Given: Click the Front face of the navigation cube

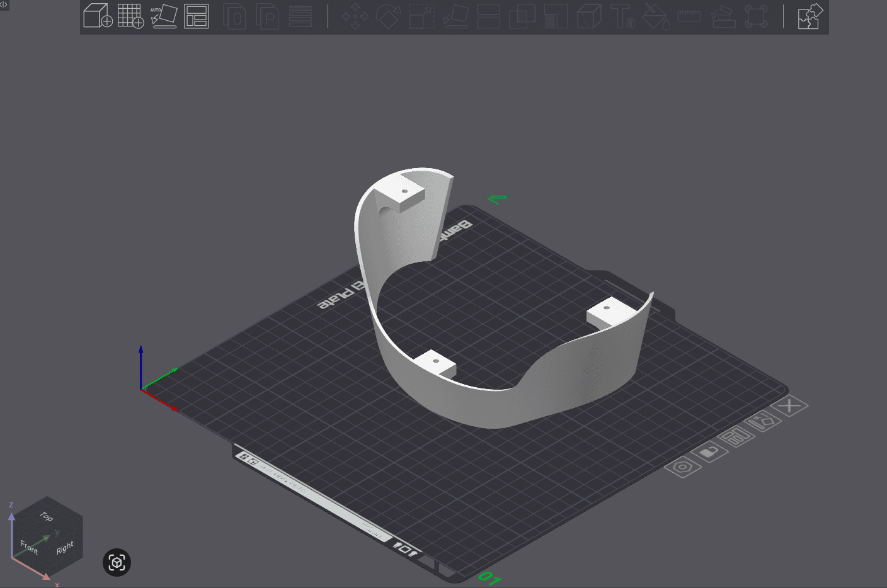Looking at the screenshot, I should [x=29, y=548].
